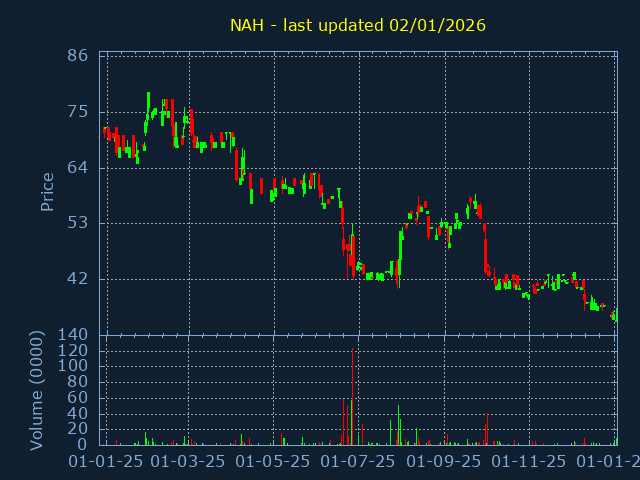Click the highest green candlestick peak near 79
640x480 pixels.
pyautogui.click(x=148, y=98)
